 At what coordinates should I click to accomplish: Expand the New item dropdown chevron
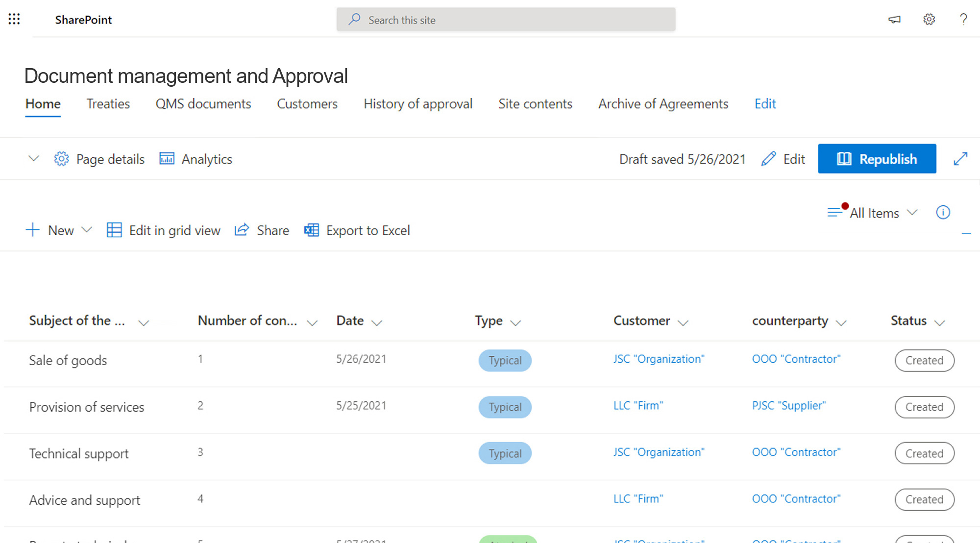coord(87,230)
